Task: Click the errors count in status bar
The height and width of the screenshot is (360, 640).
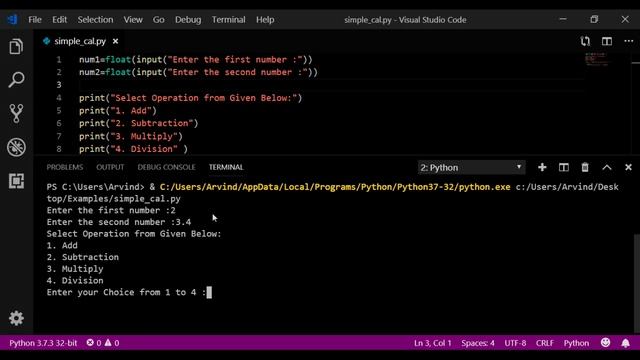Action: click(93, 343)
